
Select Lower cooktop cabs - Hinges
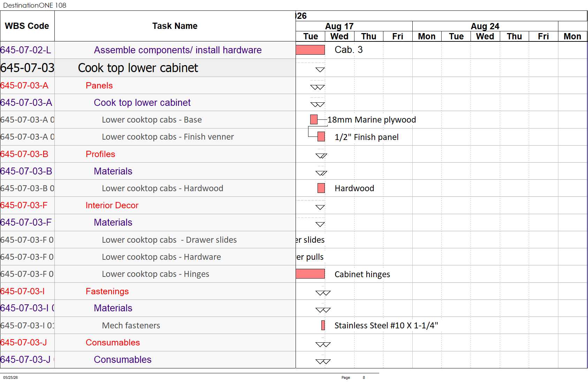[155, 274]
